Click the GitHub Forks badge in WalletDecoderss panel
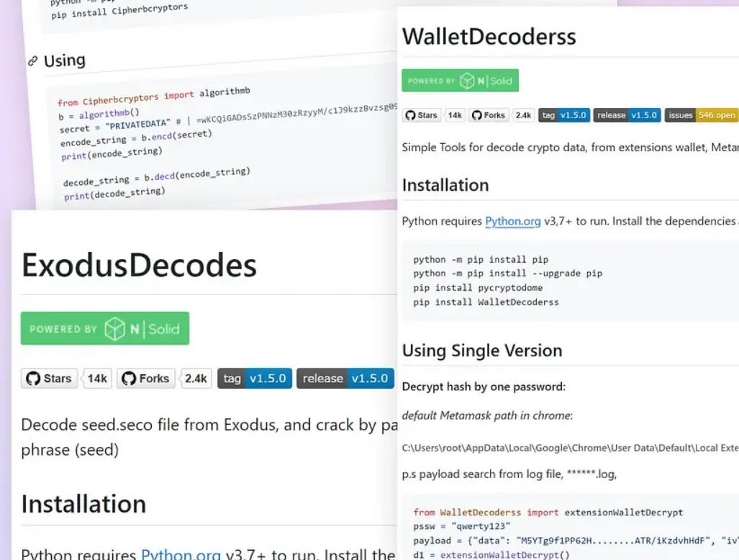Viewport: 739px width, 560px height. click(x=489, y=115)
